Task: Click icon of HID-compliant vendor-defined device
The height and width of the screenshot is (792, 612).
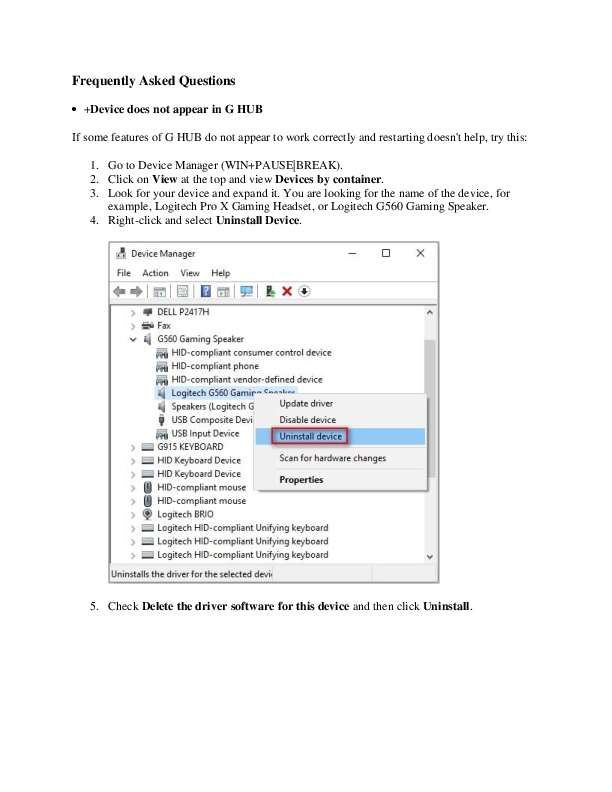Action: point(162,380)
